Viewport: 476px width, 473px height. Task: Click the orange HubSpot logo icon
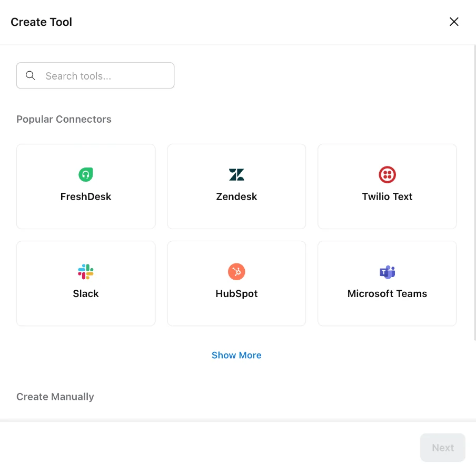[x=236, y=272]
